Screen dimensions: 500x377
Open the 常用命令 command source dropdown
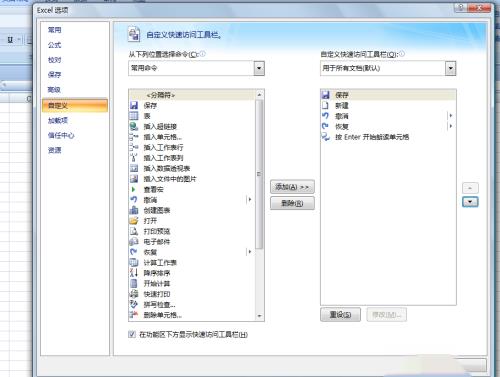point(259,68)
